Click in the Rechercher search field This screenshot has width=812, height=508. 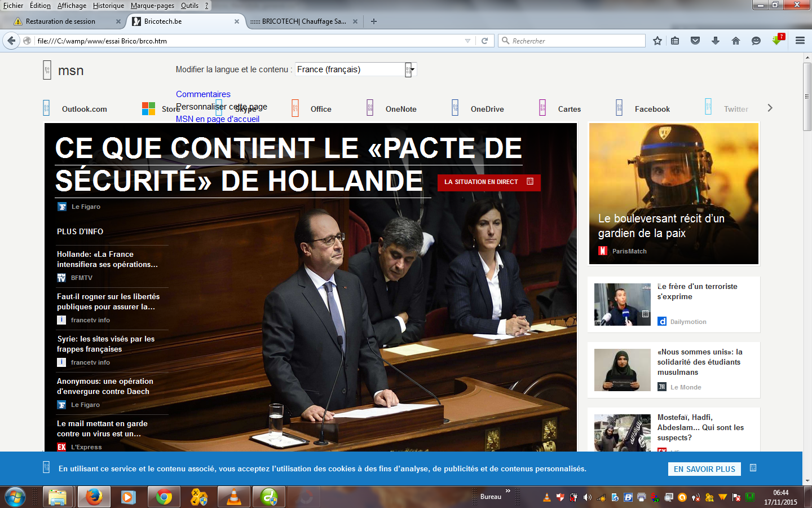[x=572, y=41]
